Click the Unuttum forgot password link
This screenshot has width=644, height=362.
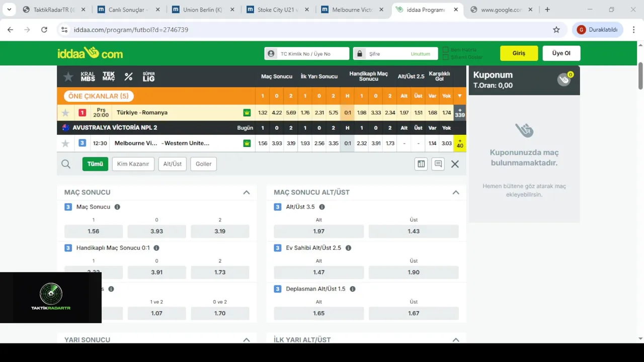421,54
